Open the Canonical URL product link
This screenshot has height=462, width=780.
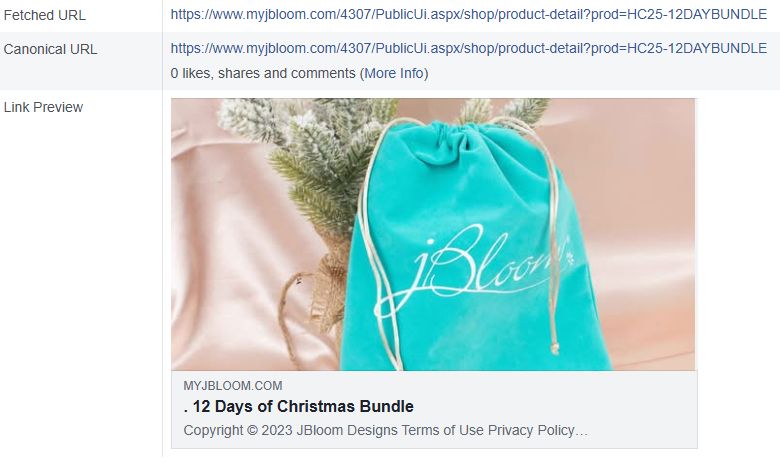coord(469,48)
